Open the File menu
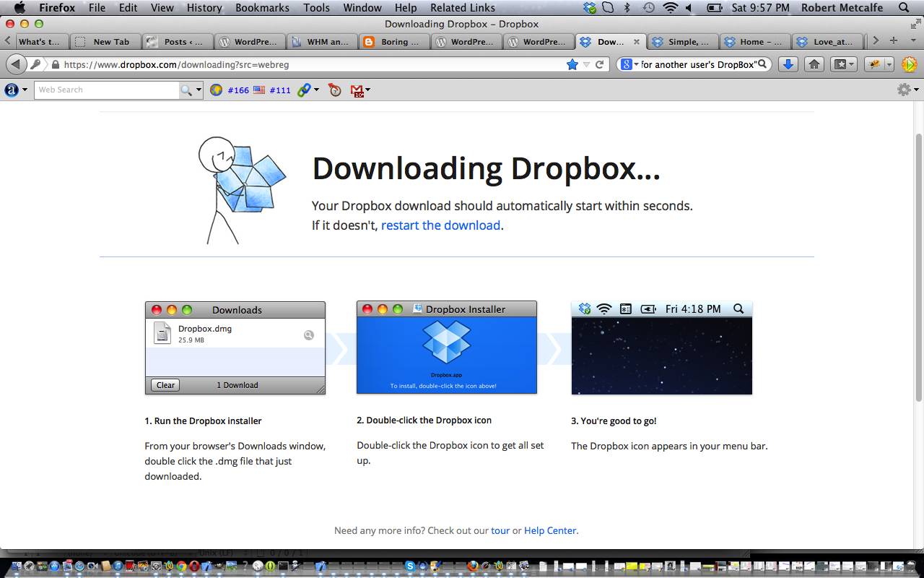 [97, 8]
